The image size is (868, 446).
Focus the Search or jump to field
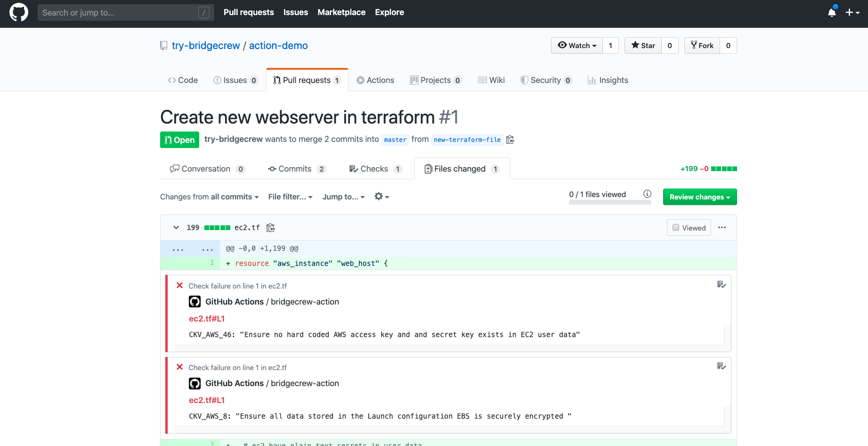click(126, 13)
